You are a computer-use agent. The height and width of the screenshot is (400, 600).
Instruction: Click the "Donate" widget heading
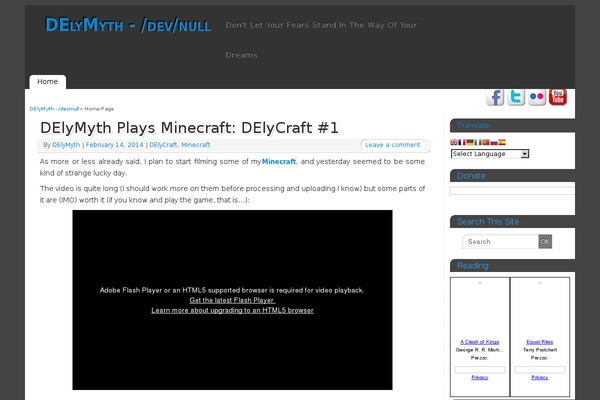[471, 176]
